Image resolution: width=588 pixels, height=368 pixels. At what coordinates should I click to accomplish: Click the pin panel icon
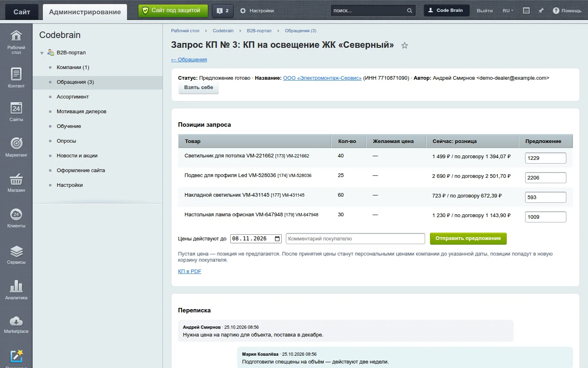[x=541, y=11]
